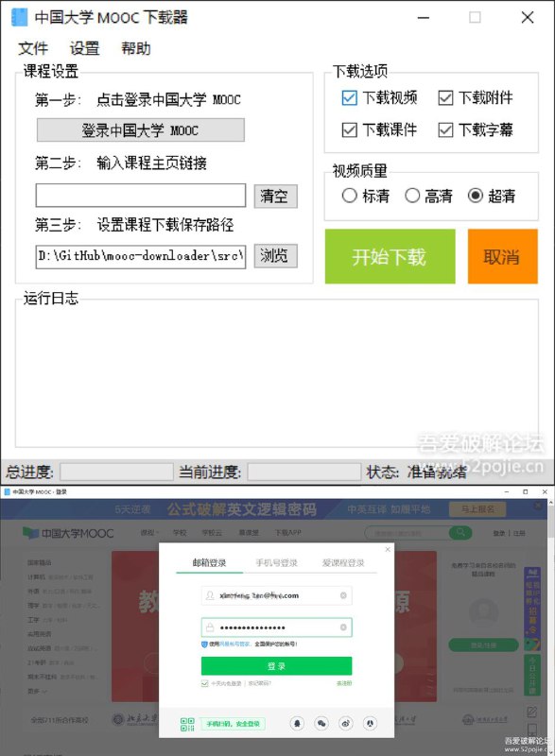The width and height of the screenshot is (555, 756).
Task: Open the 文件 menu
Action: (x=33, y=48)
